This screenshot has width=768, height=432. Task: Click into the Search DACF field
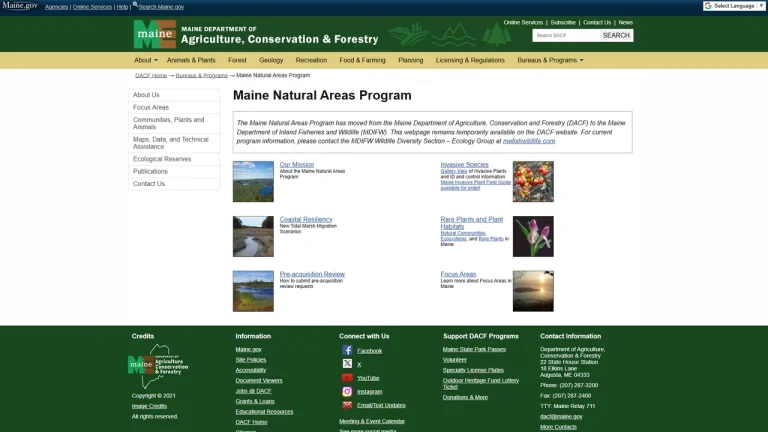pyautogui.click(x=566, y=35)
